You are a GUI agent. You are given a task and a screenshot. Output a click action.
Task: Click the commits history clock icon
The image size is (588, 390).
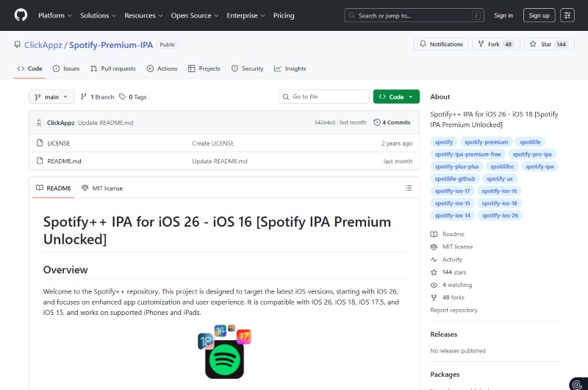point(377,122)
